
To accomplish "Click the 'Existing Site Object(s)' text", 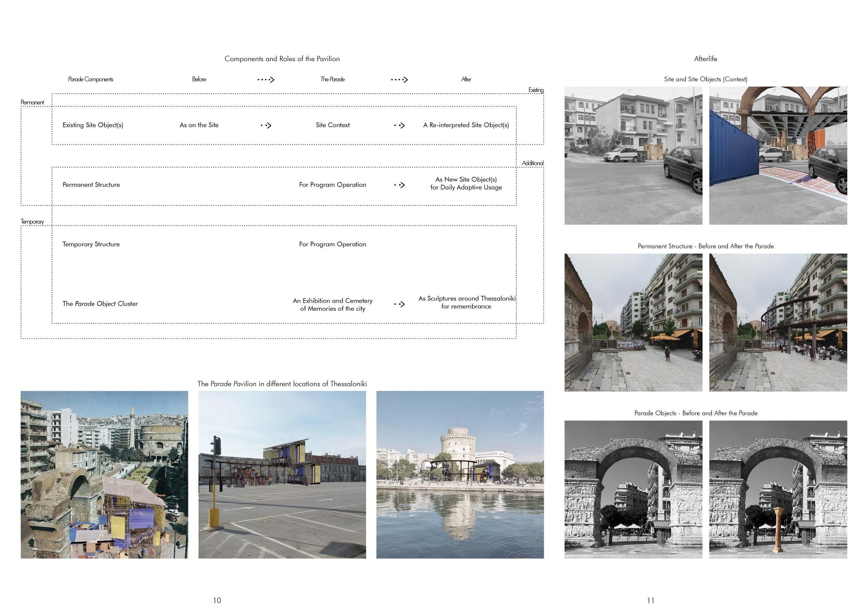I will point(93,125).
